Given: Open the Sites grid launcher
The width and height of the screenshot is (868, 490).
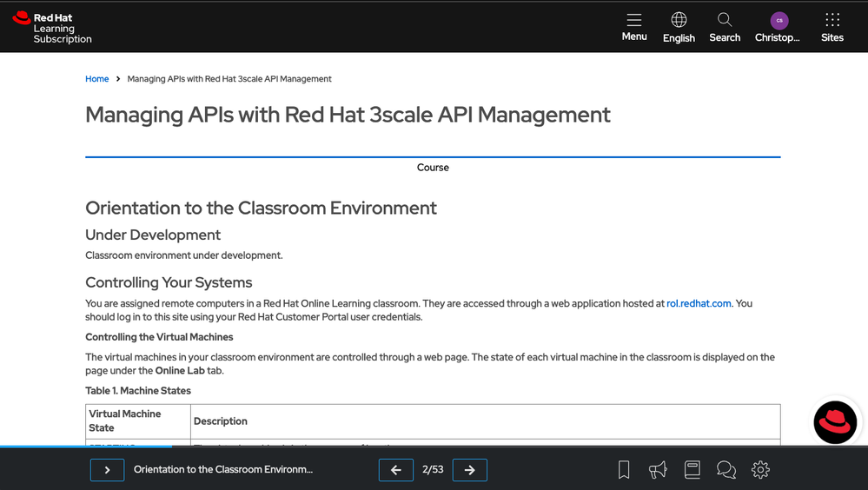Looking at the screenshot, I should [832, 27].
